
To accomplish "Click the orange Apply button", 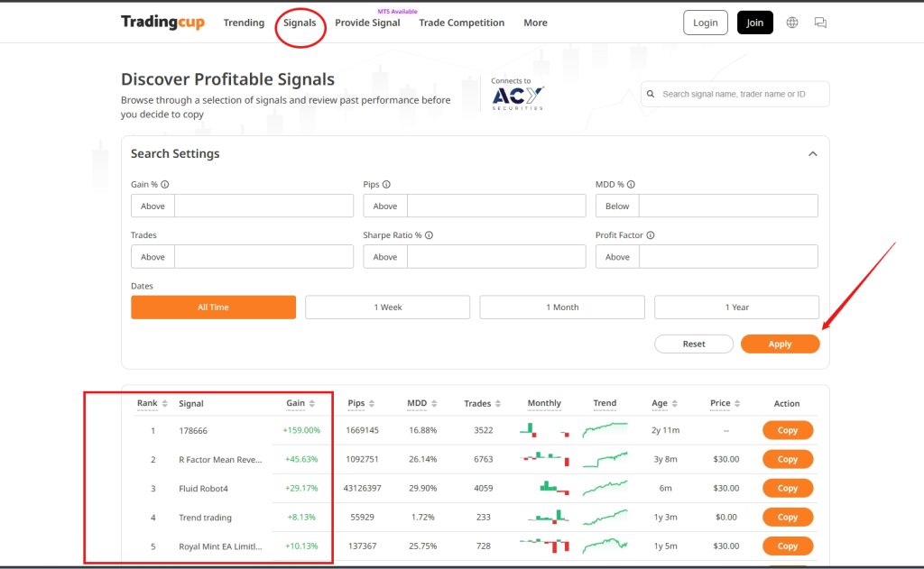I will pyautogui.click(x=780, y=344).
